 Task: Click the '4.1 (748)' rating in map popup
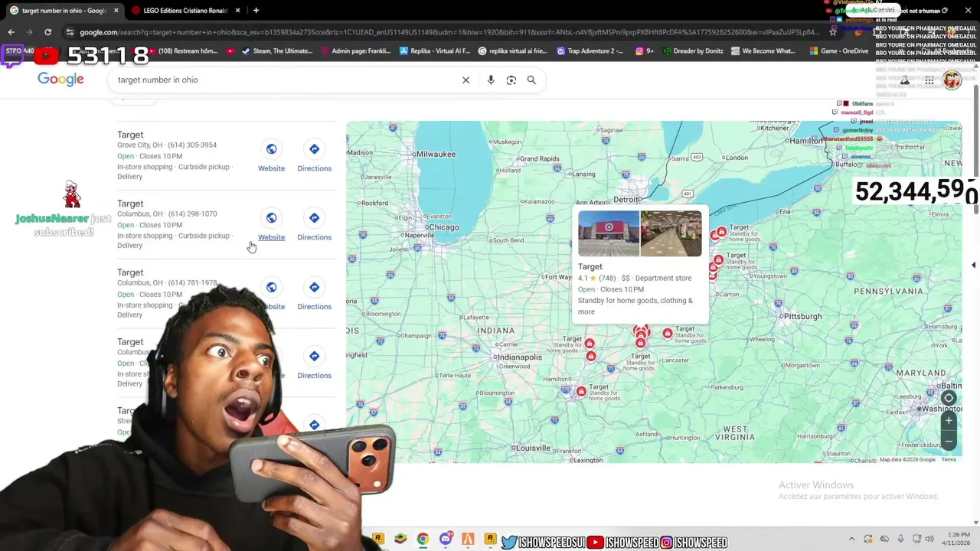597,278
